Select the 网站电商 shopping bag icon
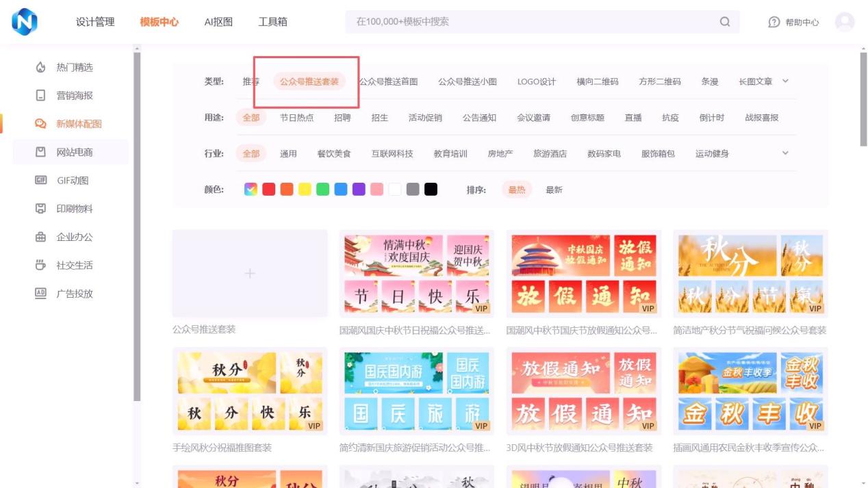 (x=40, y=152)
